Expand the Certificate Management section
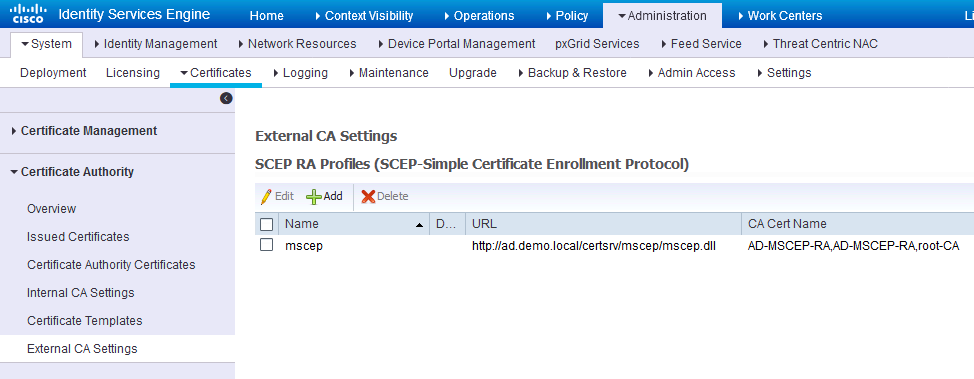The height and width of the screenshot is (379, 974). 84,131
